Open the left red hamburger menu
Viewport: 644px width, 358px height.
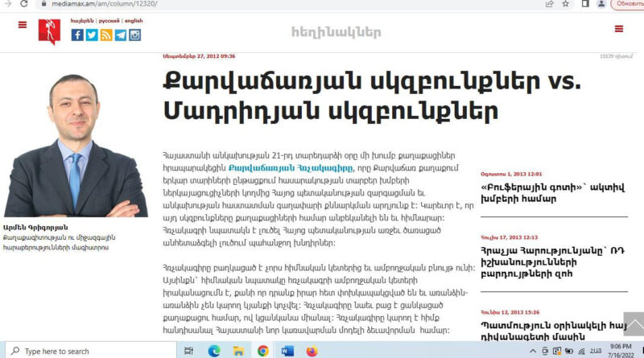pyautogui.click(x=22, y=25)
